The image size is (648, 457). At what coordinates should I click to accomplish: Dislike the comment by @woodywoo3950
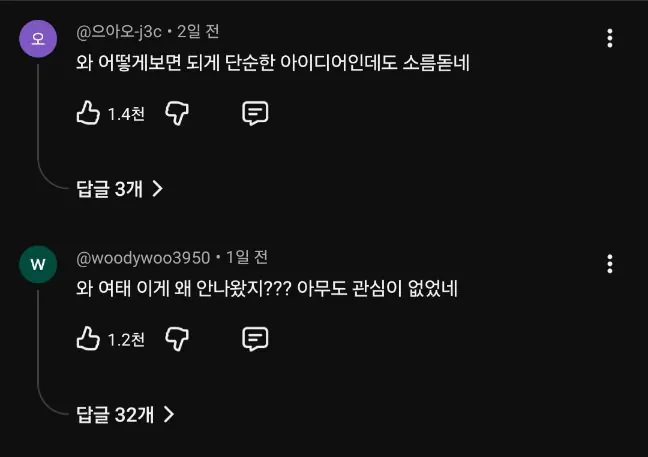[177, 339]
